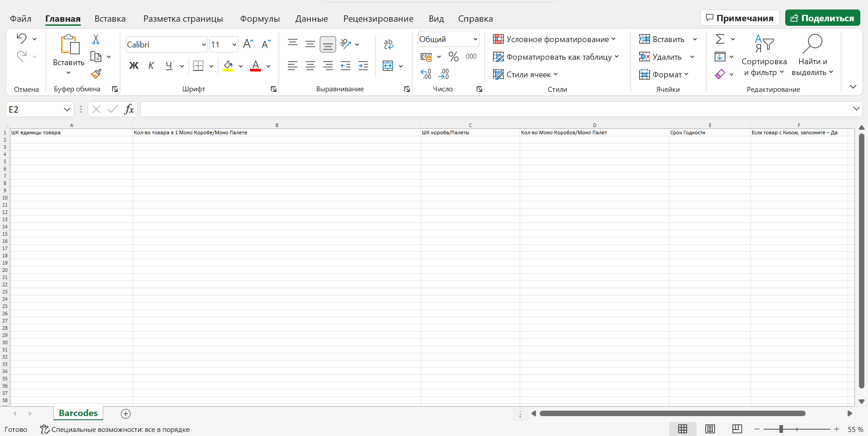Click the Format Painter brush icon

coord(95,74)
